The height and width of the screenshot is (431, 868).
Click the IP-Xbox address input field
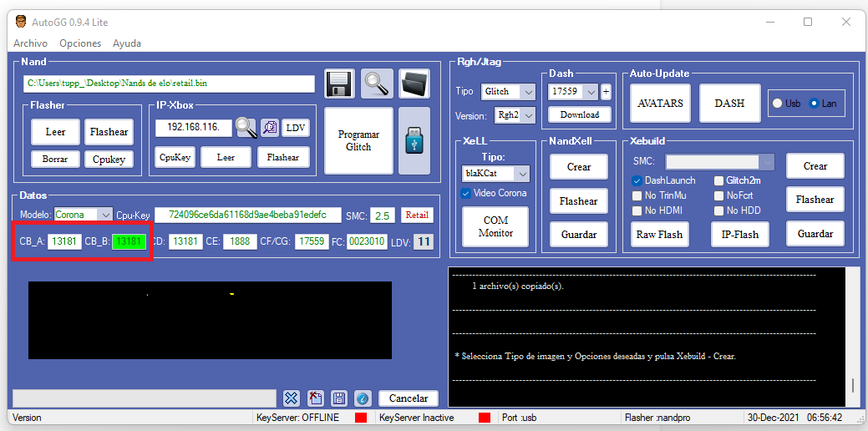pyautogui.click(x=193, y=128)
